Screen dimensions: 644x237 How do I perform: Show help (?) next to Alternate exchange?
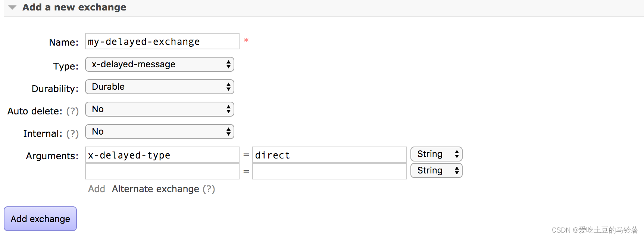click(x=209, y=189)
